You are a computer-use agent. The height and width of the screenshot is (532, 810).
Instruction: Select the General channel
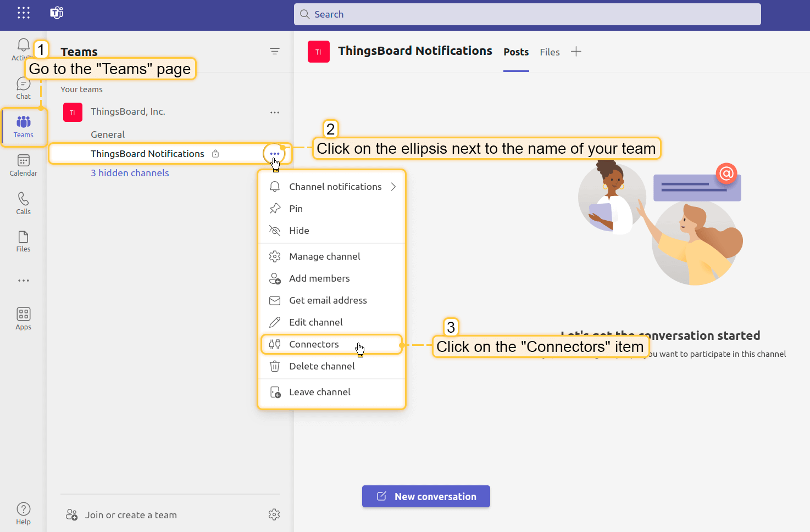click(x=108, y=135)
